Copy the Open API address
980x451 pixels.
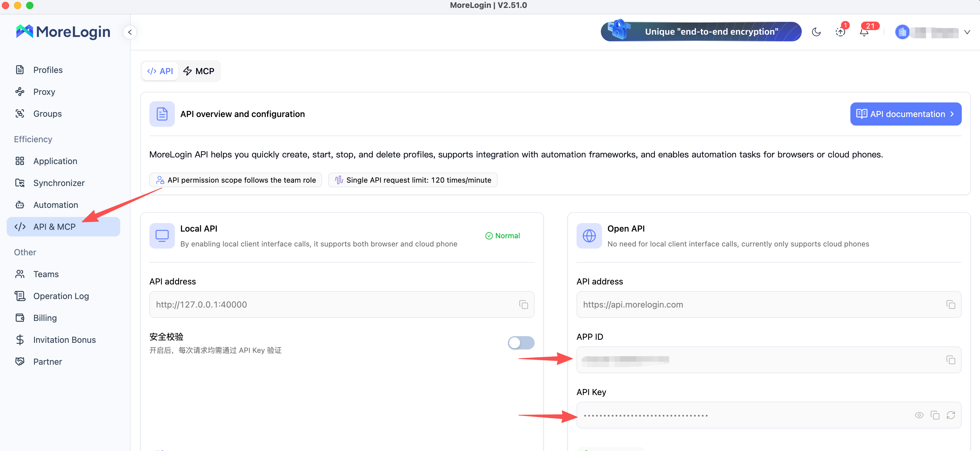click(951, 305)
